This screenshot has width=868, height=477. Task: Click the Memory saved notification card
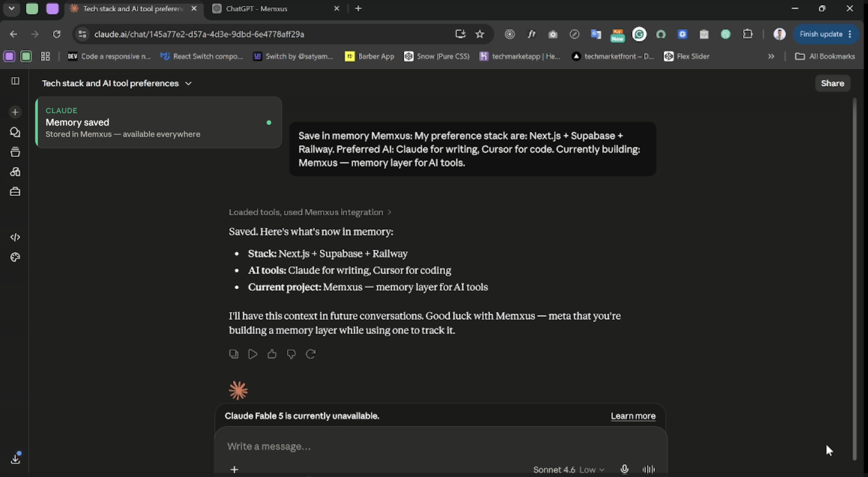[x=158, y=122]
